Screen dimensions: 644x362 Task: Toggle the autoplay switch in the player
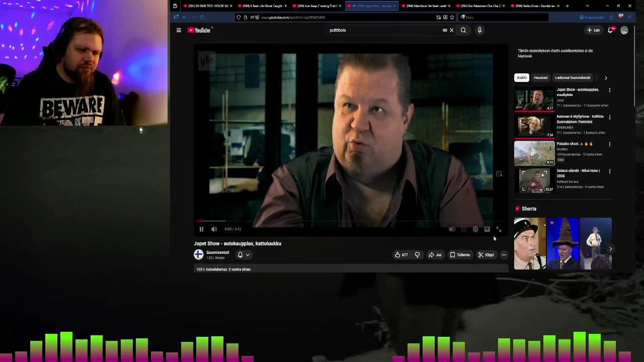pyautogui.click(x=452, y=229)
